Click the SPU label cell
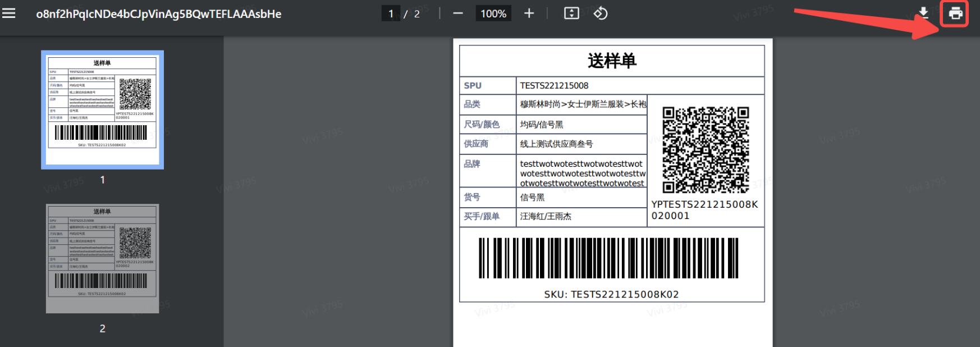The width and height of the screenshot is (980, 347). [488, 85]
